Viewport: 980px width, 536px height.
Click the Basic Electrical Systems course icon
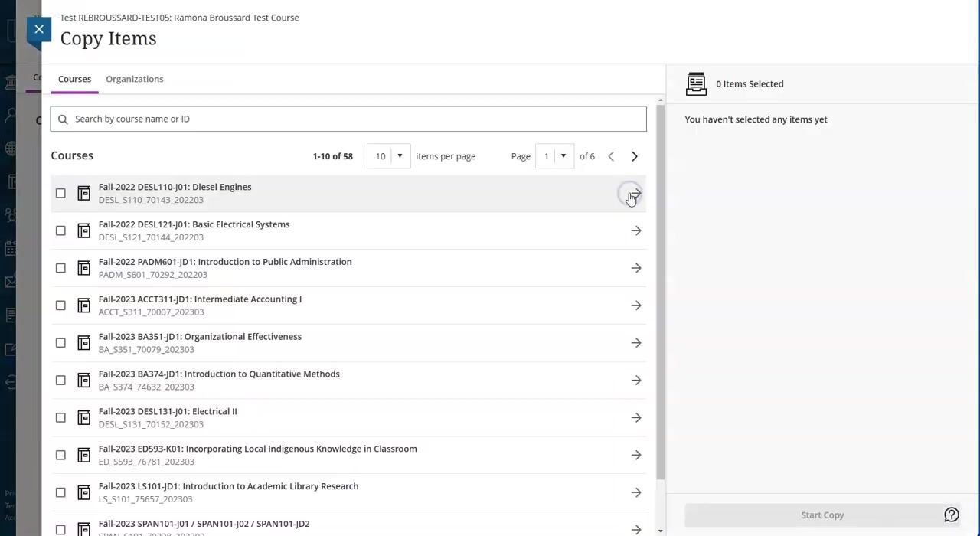point(84,230)
